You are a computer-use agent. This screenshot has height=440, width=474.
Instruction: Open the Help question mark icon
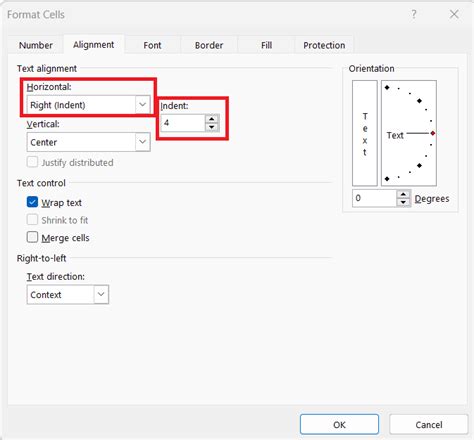(414, 14)
